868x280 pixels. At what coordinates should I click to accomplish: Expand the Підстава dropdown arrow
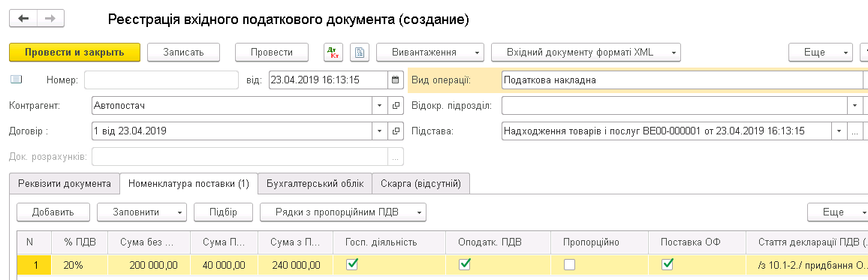839,131
